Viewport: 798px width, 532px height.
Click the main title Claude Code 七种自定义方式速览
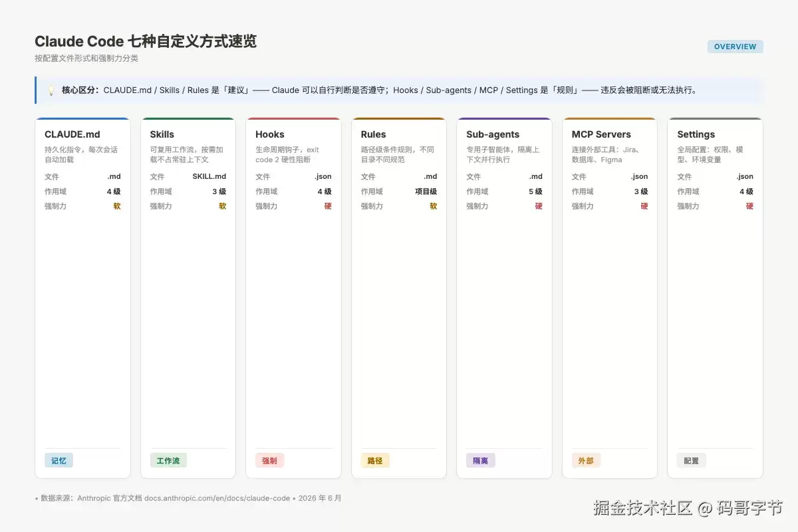[x=146, y=42]
